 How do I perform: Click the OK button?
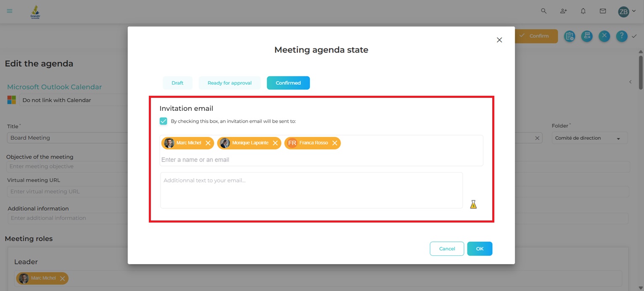[x=479, y=249]
